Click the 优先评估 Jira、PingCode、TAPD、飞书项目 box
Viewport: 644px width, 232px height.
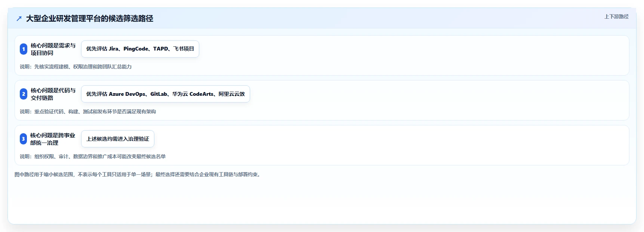pyautogui.click(x=140, y=49)
